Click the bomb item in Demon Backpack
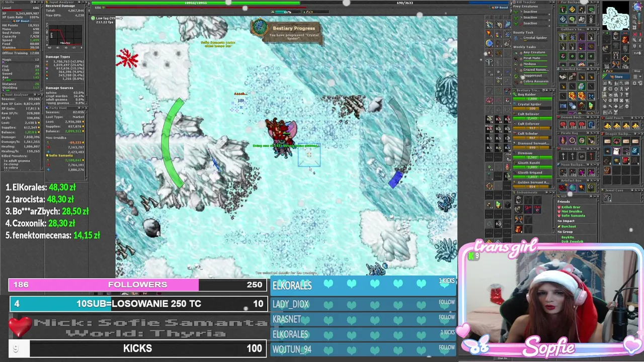This screenshot has width=644, height=362. 581,156
